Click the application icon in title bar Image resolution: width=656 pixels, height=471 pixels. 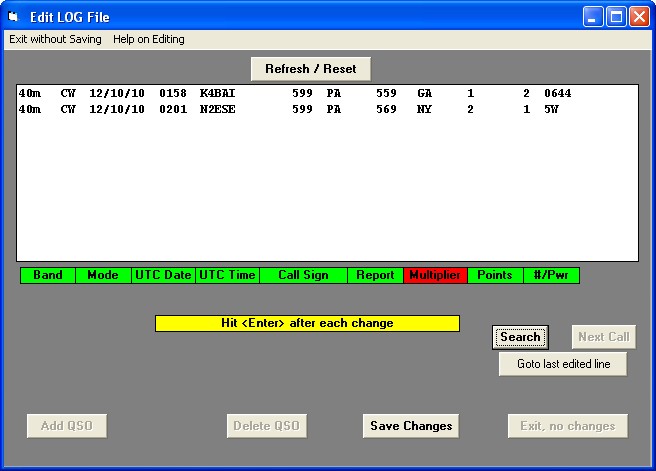tap(14, 16)
